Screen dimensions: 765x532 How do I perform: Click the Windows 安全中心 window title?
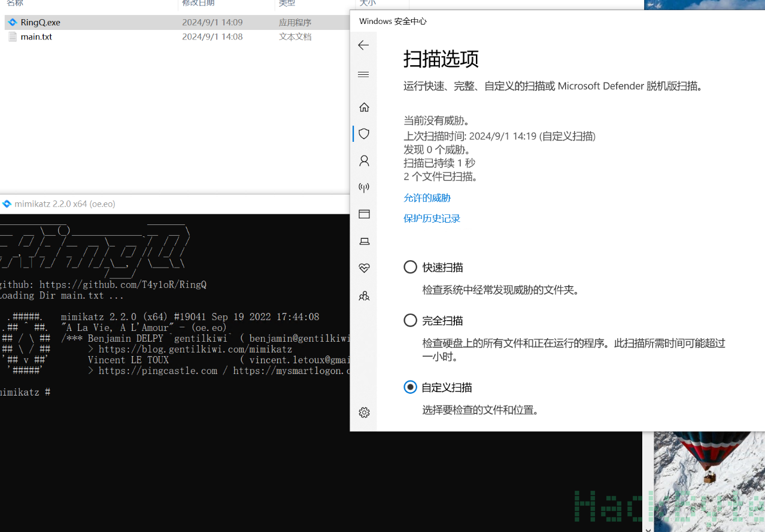[393, 21]
